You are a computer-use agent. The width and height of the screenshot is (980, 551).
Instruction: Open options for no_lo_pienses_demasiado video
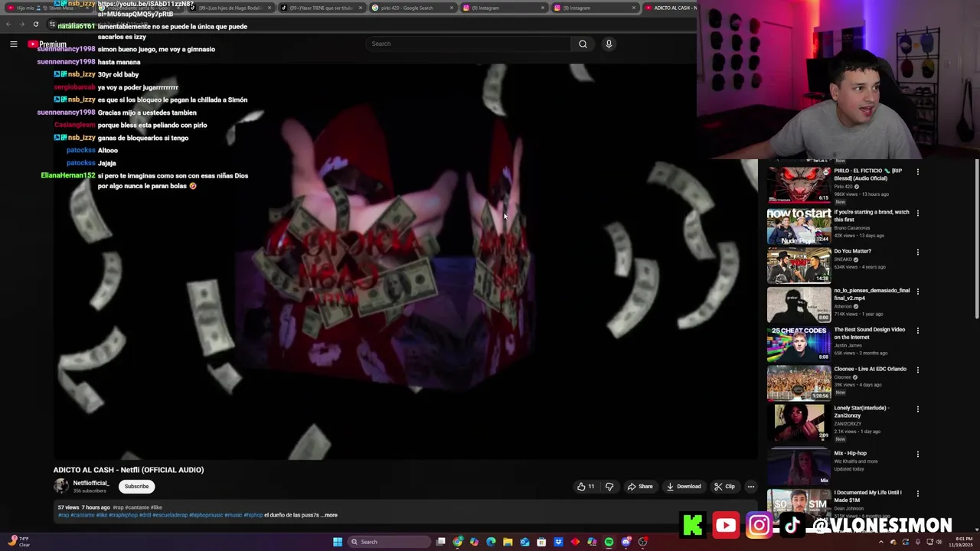917,292
